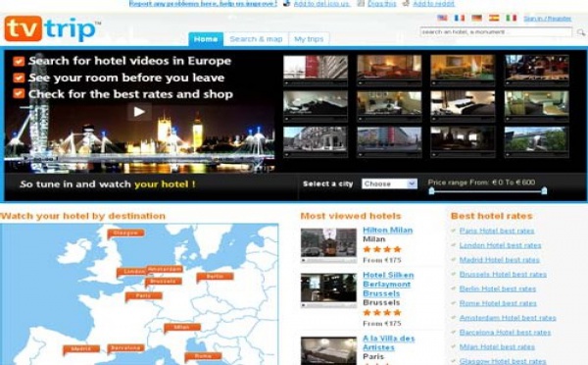Select the French flag language icon

point(459,18)
